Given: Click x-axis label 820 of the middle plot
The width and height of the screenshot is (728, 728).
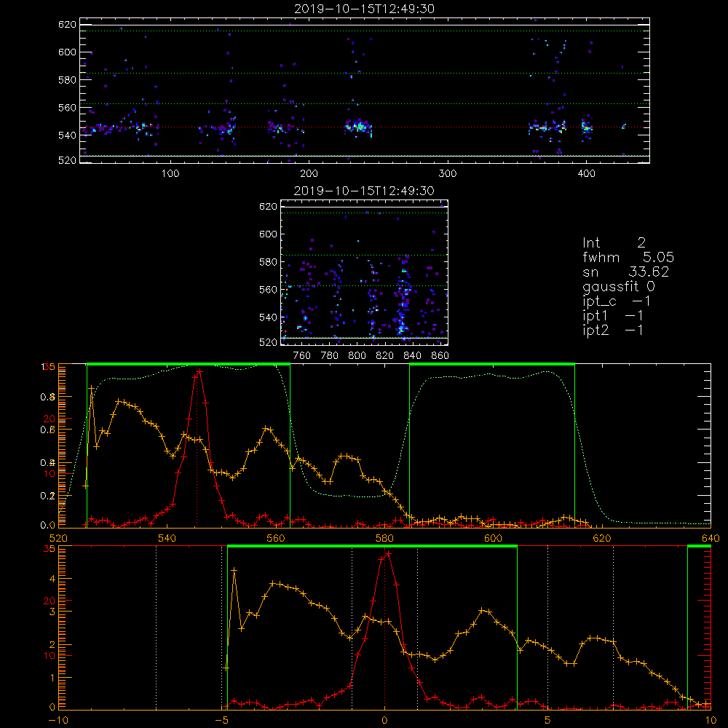Looking at the screenshot, I should [385, 356].
